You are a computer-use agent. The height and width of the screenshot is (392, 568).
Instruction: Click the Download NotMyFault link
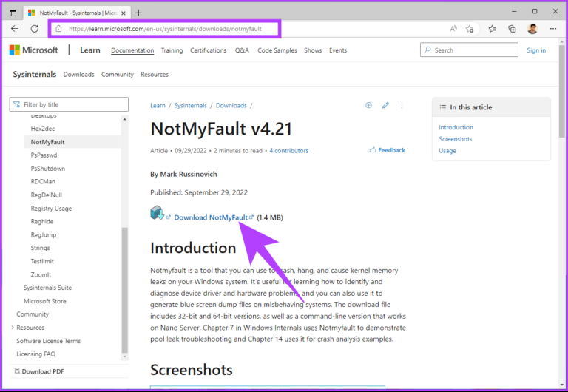tap(211, 217)
